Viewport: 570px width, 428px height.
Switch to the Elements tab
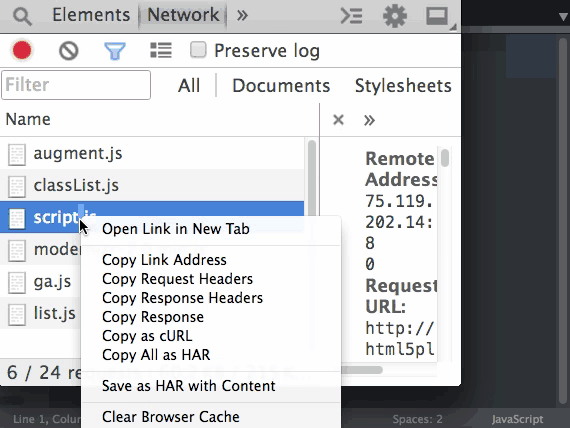(x=91, y=15)
